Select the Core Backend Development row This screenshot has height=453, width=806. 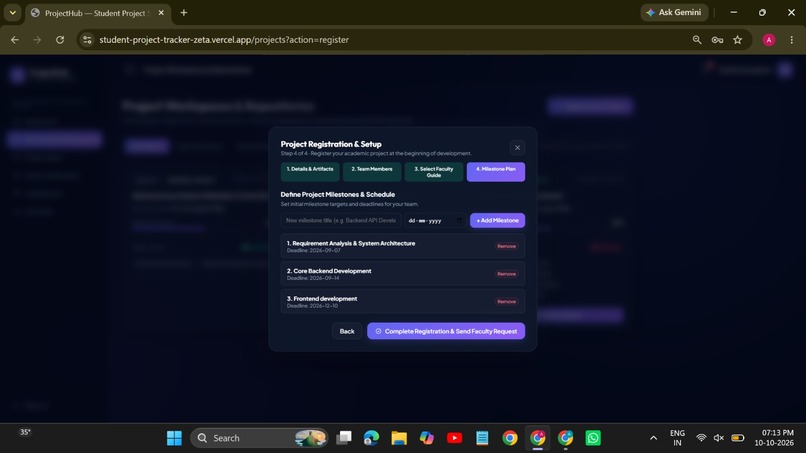click(402, 274)
